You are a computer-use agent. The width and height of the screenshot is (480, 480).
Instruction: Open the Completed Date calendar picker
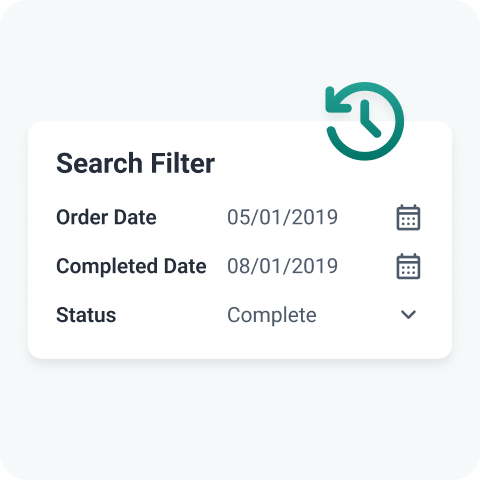(x=408, y=266)
